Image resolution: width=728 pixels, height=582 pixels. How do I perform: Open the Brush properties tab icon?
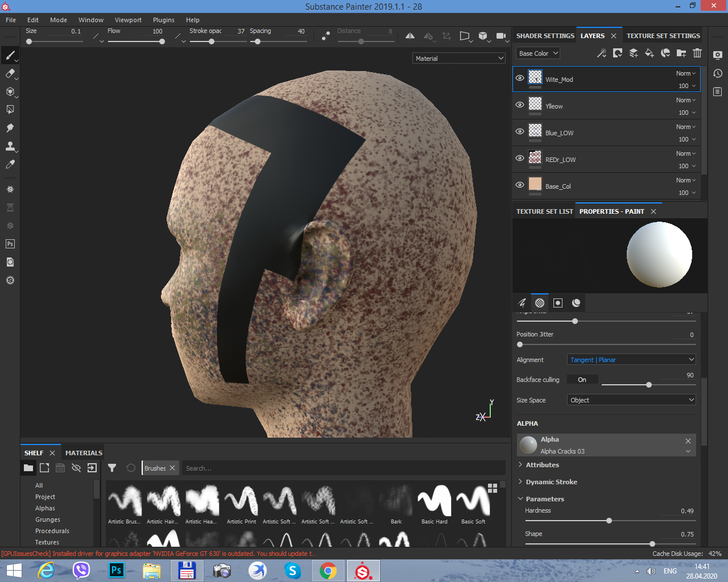click(x=522, y=303)
